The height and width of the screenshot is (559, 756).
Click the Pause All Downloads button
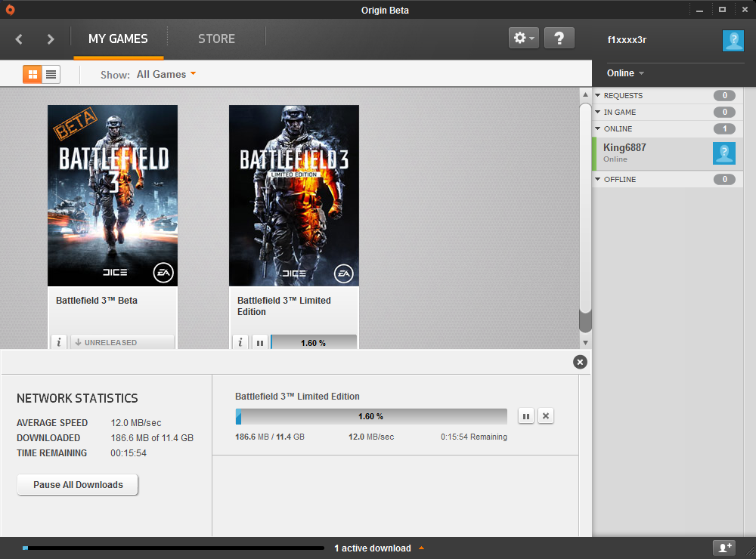78,484
